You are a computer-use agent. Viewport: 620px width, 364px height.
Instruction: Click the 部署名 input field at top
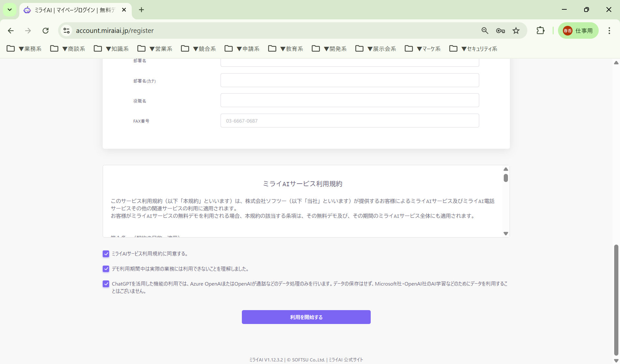(x=350, y=63)
